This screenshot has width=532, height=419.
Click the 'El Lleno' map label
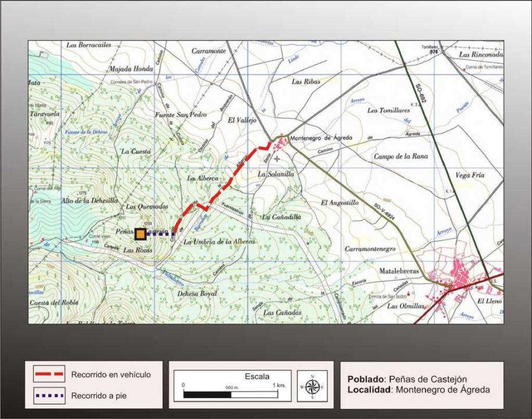click(490, 301)
